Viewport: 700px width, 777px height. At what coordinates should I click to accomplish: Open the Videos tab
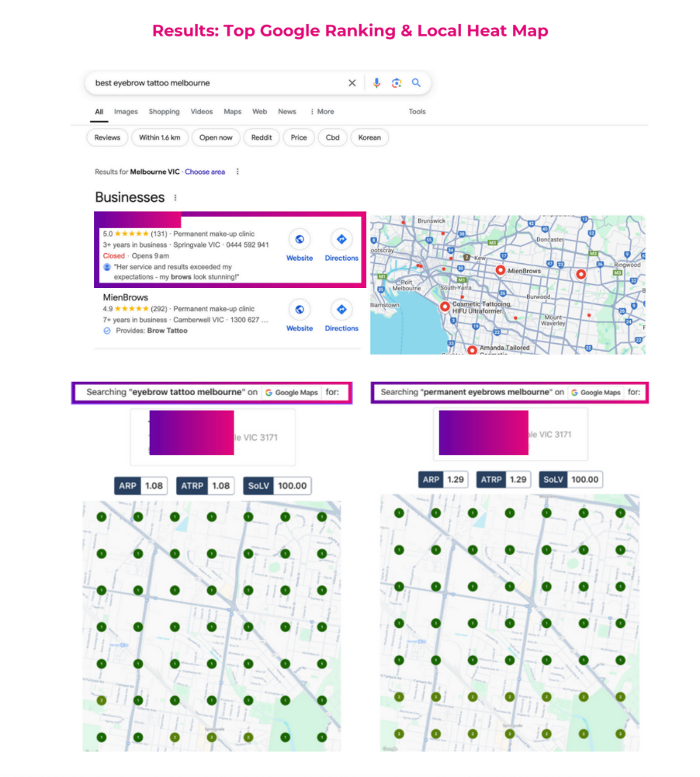point(202,112)
